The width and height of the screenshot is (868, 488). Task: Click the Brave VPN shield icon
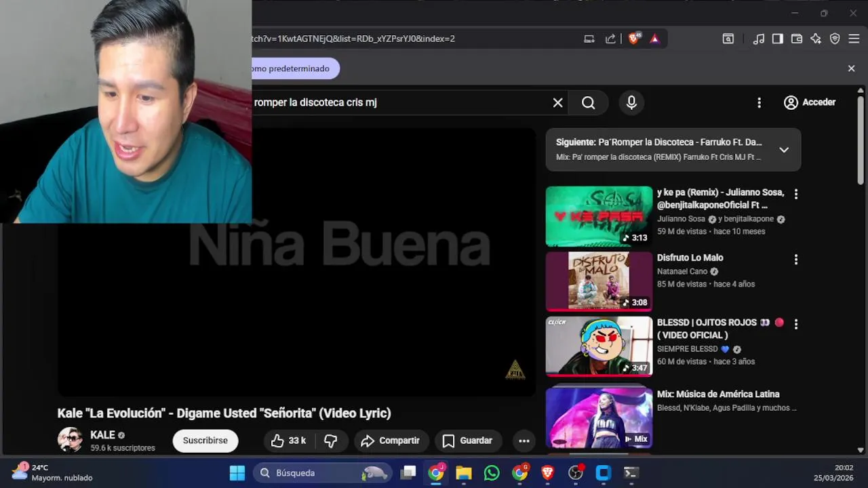coord(835,39)
